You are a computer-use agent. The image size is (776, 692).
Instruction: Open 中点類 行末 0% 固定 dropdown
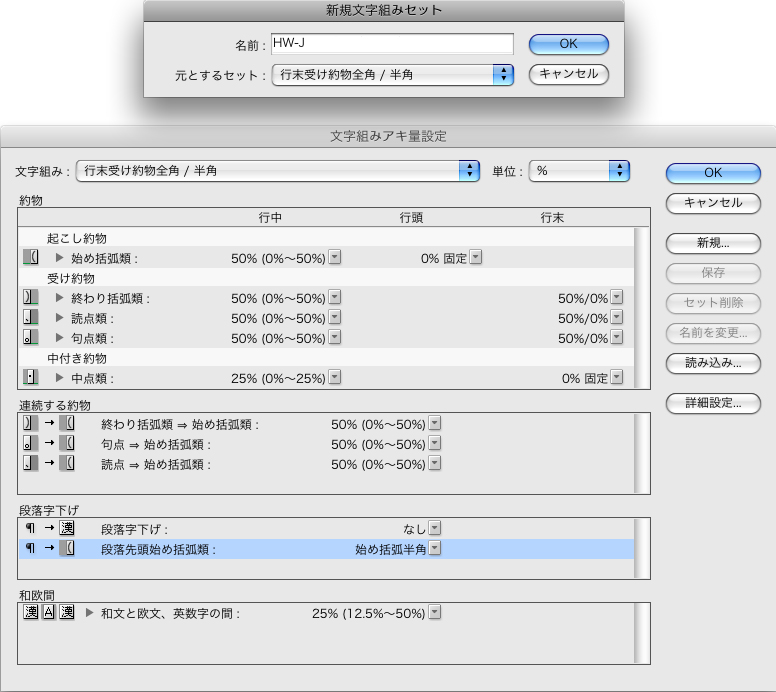(617, 377)
